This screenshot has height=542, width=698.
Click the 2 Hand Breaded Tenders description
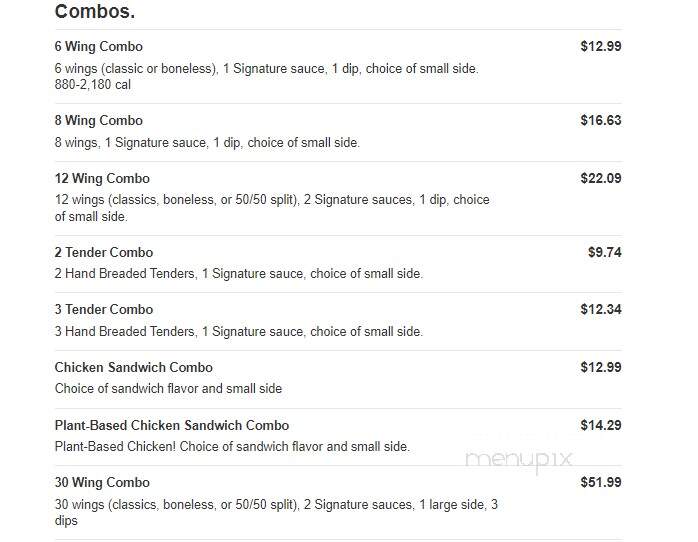coord(239,274)
